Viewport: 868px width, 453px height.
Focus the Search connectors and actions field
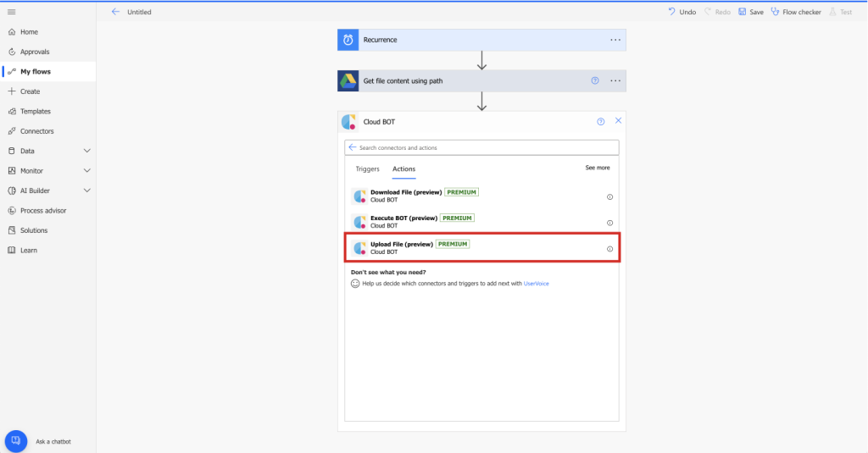[481, 147]
